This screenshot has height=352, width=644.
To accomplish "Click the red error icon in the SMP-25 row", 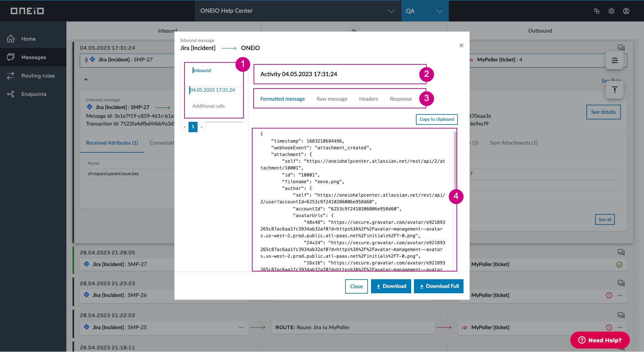I will [x=609, y=328].
